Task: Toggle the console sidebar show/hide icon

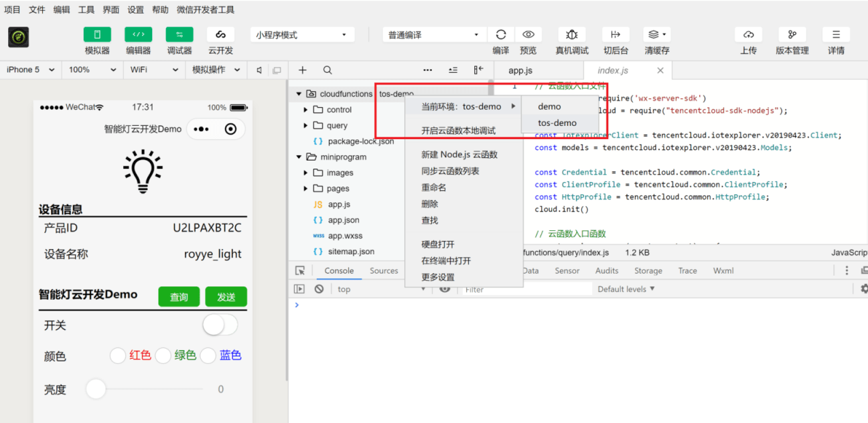Action: pos(299,289)
